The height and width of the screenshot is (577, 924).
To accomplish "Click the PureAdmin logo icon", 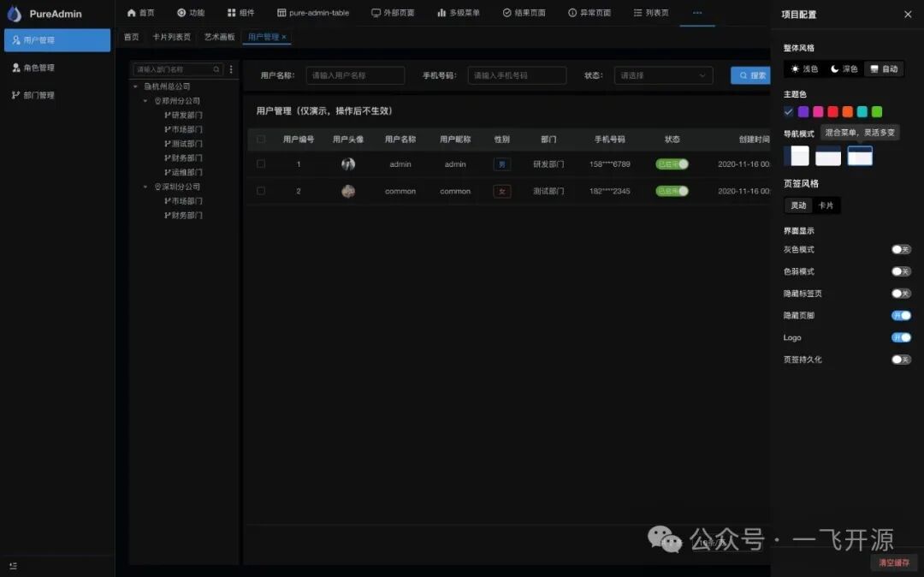I will 15,14.
